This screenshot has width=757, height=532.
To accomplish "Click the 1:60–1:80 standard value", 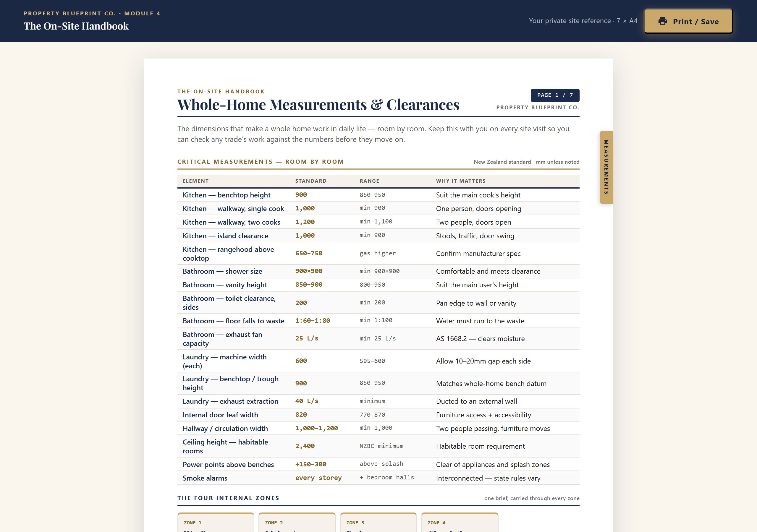I will click(x=313, y=321).
